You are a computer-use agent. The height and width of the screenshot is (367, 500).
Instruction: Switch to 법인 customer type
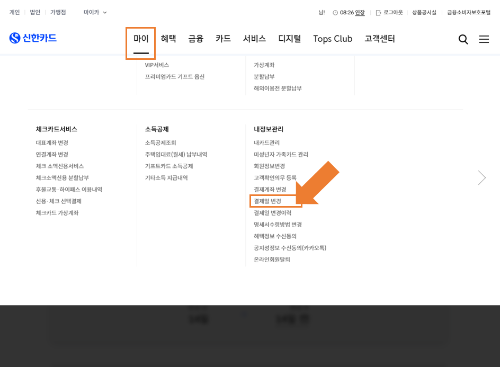(35, 12)
